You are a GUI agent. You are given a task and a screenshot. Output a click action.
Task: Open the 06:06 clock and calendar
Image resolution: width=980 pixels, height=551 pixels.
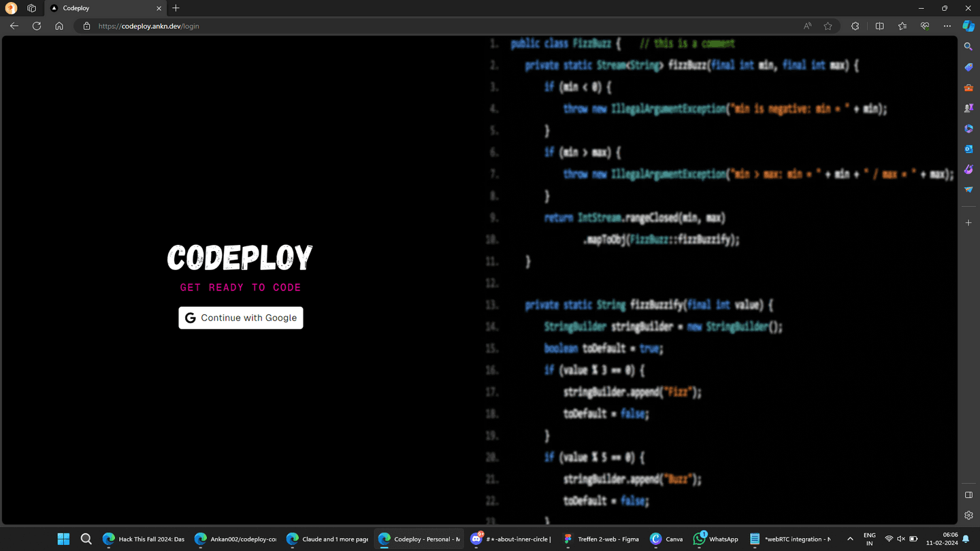tap(942, 539)
